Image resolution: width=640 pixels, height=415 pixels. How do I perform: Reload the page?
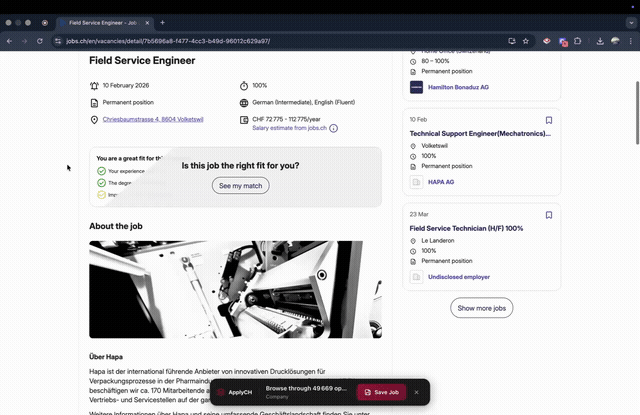tap(40, 41)
